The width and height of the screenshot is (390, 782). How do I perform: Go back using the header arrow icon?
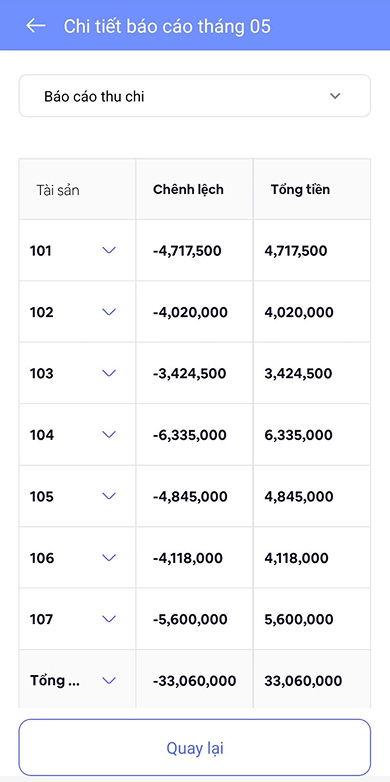[x=36, y=26]
